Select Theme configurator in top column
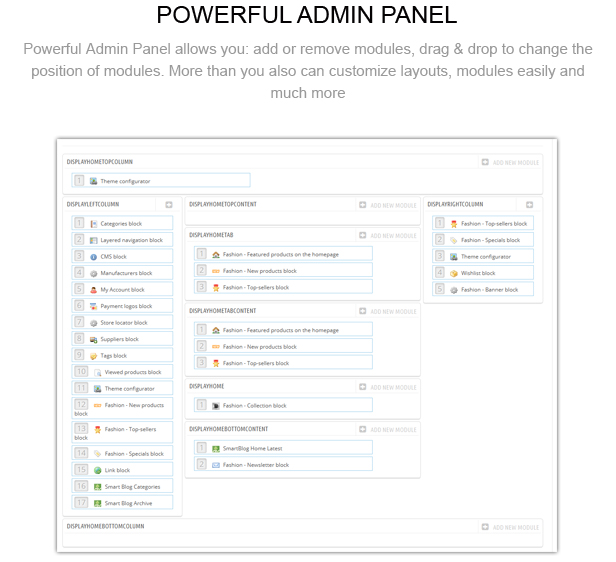The image size is (616, 562). pos(161,181)
